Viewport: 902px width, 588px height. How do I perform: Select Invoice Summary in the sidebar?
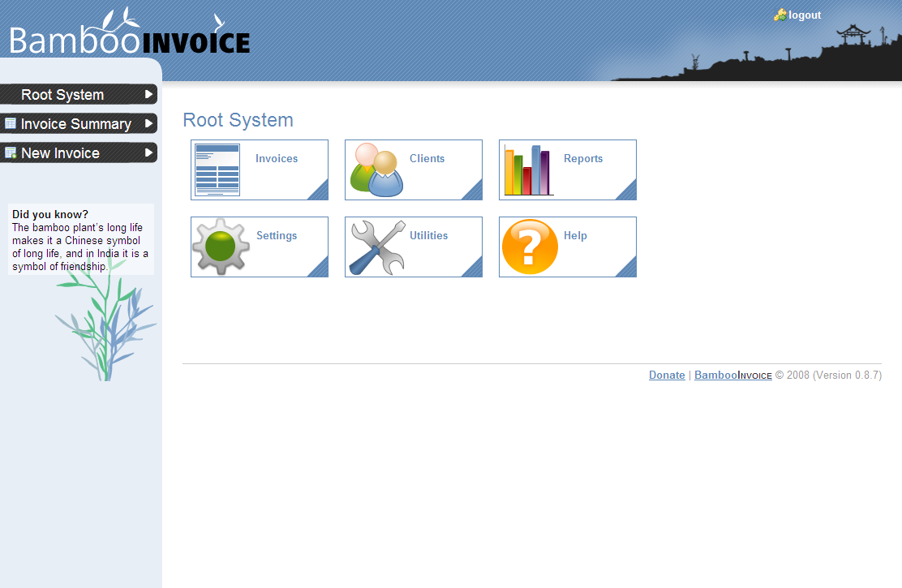[78, 123]
